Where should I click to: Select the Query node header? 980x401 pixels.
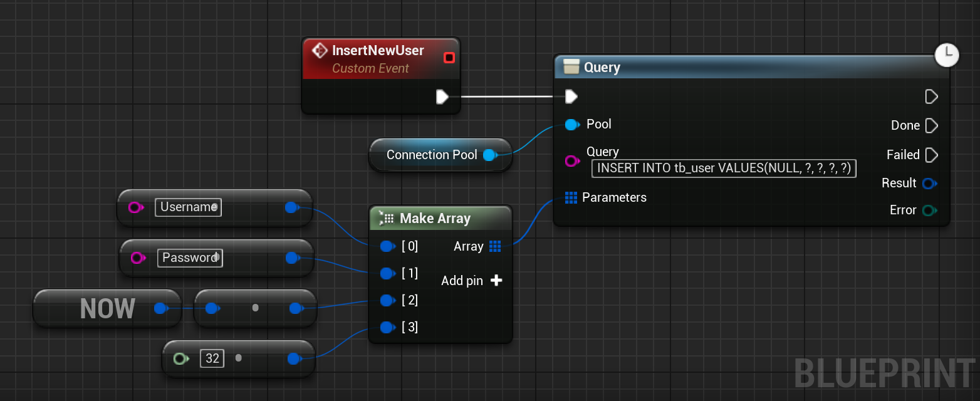coord(752,67)
